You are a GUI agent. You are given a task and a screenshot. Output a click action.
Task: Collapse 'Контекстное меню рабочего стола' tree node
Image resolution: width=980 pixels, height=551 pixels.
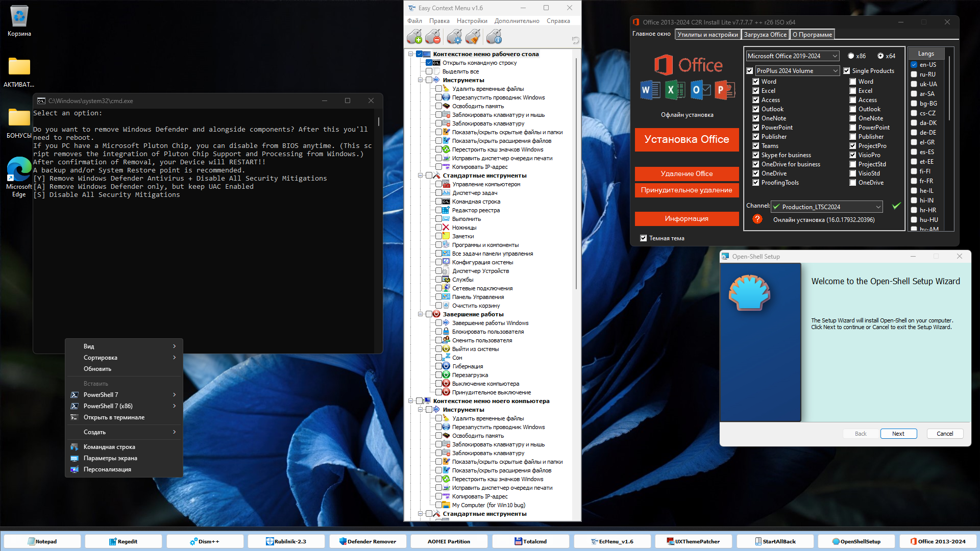[x=411, y=54]
